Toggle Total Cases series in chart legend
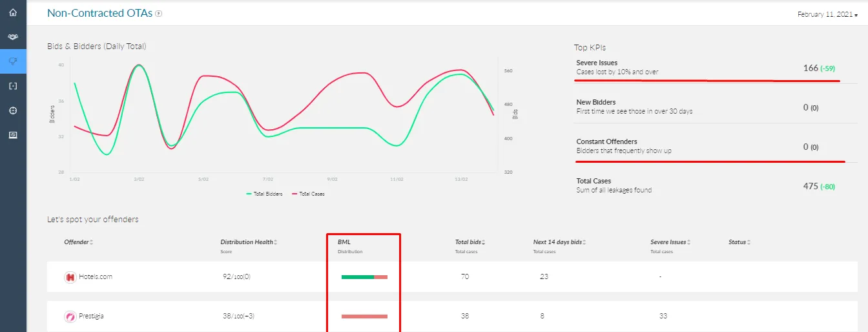Viewport: 868px width, 332px height. click(308, 194)
